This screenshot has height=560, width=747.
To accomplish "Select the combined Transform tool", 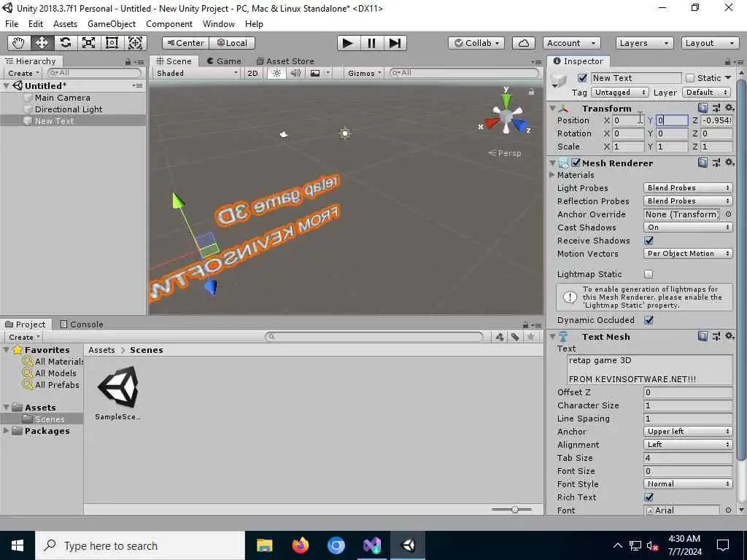I will [x=135, y=43].
